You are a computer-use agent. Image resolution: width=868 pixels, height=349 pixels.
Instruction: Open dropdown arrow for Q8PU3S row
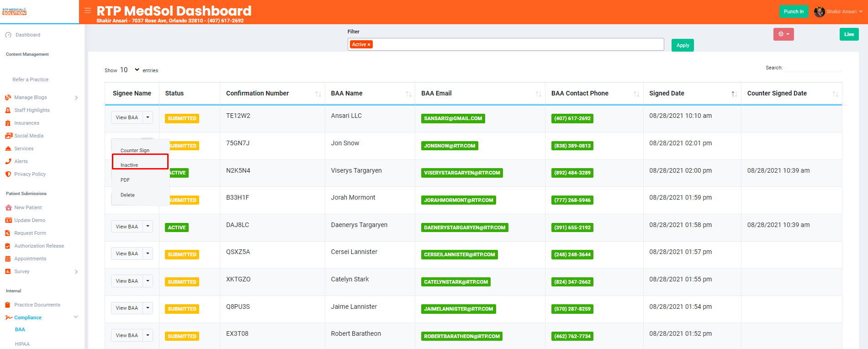pos(148,308)
